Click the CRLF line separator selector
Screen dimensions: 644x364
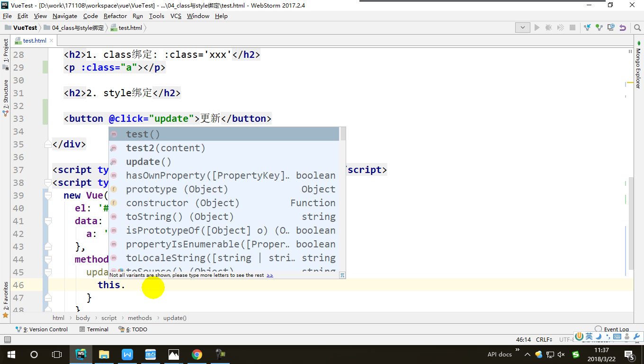click(544, 340)
